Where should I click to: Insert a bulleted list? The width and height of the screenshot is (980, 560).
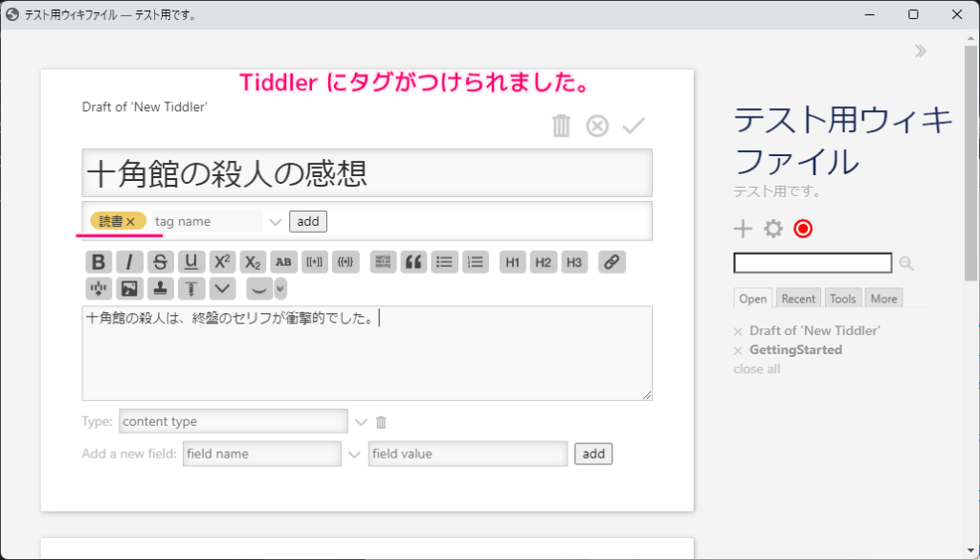[444, 261]
